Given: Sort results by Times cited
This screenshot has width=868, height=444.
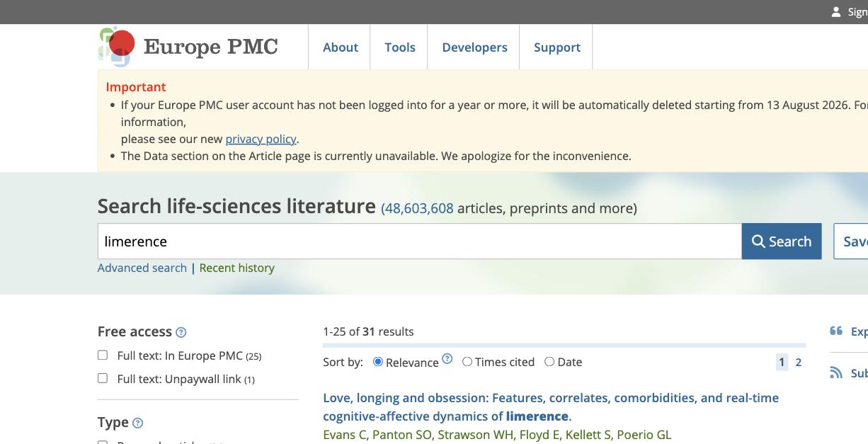Looking at the screenshot, I should [467, 361].
